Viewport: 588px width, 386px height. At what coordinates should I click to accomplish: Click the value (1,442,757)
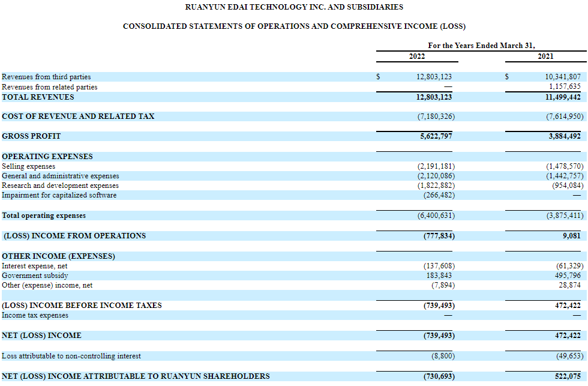point(565,176)
